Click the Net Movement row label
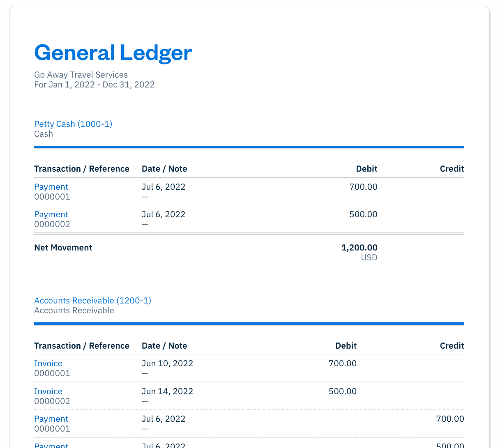Image resolution: width=498 pixels, height=448 pixels. [x=63, y=248]
